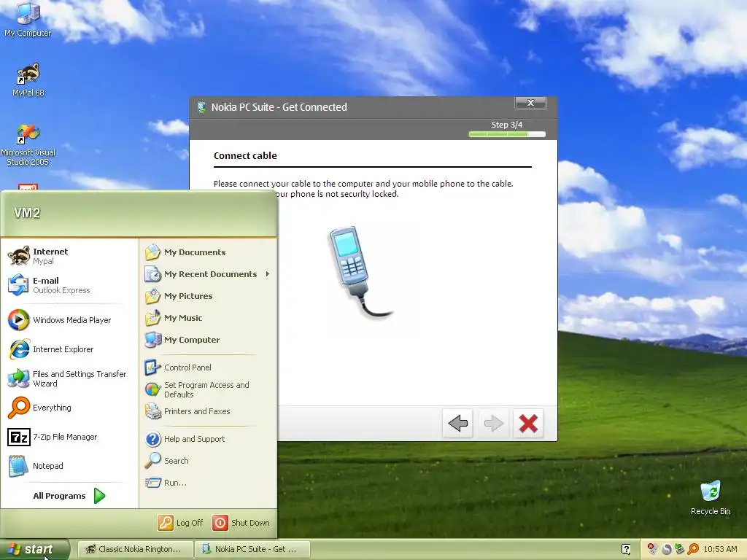Click the greyed forward arrow in Nokia wizard
This screenshot has width=747, height=560.
[492, 423]
